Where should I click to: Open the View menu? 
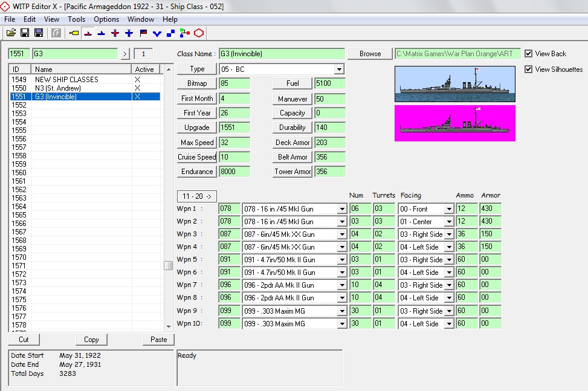(x=51, y=19)
